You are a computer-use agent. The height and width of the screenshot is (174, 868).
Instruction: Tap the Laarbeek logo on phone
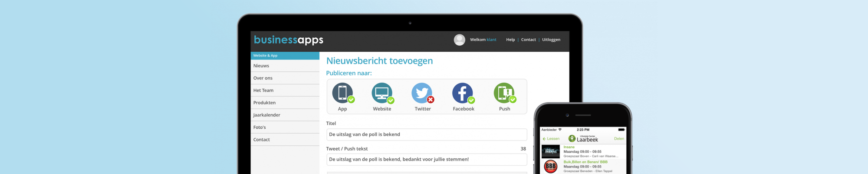[x=583, y=138]
